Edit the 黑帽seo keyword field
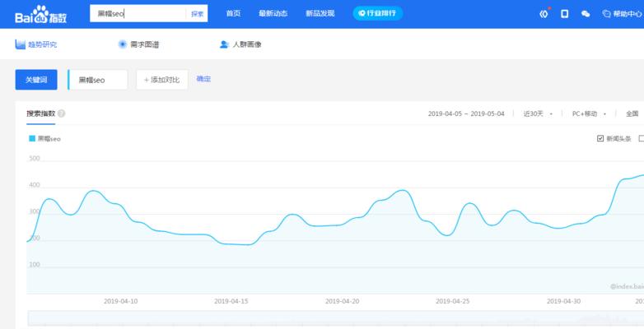Image resolution: width=644 pixels, height=329 pixels. pyautogui.click(x=98, y=80)
